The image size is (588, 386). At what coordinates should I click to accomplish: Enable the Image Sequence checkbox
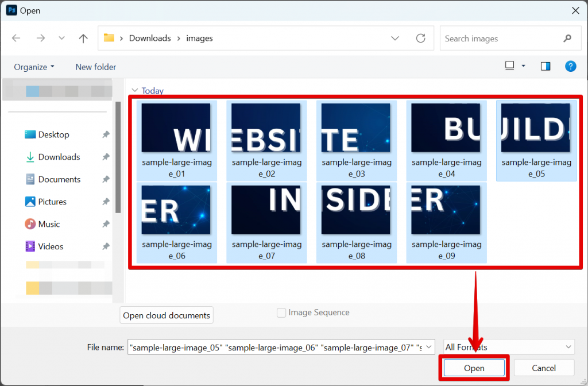[x=281, y=312]
